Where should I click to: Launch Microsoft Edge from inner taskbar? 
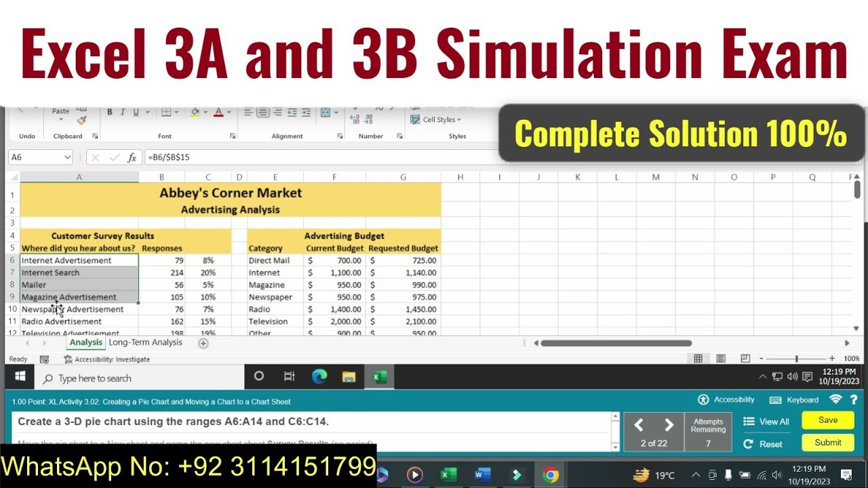point(319,377)
